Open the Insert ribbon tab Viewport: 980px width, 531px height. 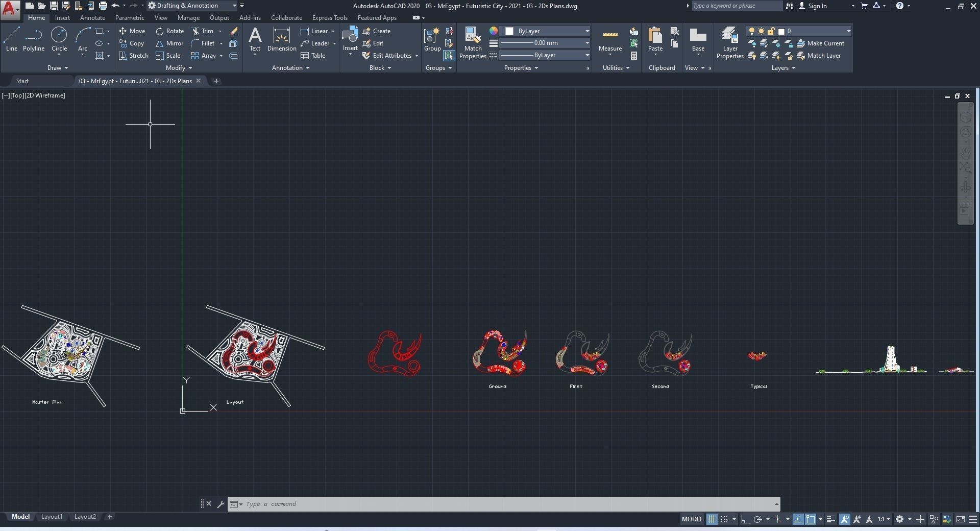click(x=62, y=18)
